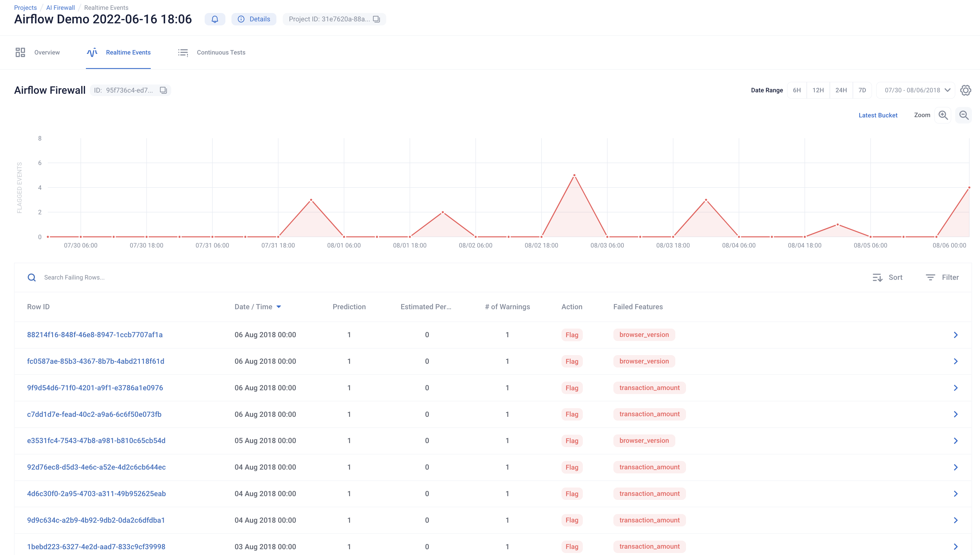Click the search magnifier icon
This screenshot has width=980, height=555.
point(32,277)
